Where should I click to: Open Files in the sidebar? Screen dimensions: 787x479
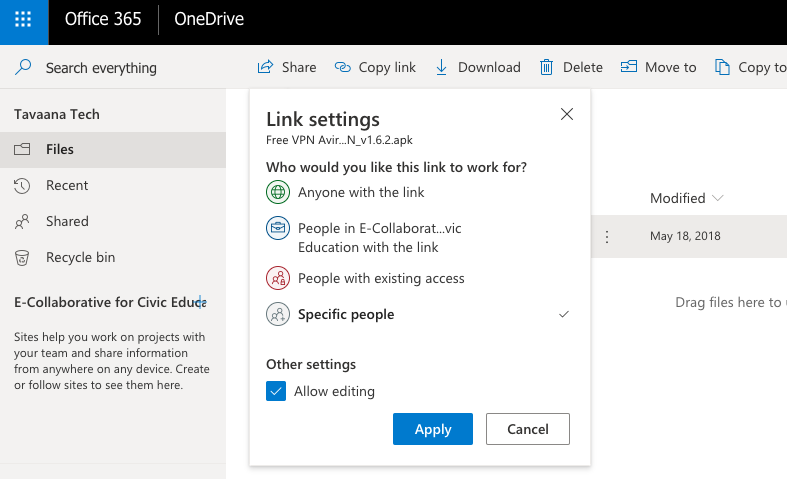113,150
